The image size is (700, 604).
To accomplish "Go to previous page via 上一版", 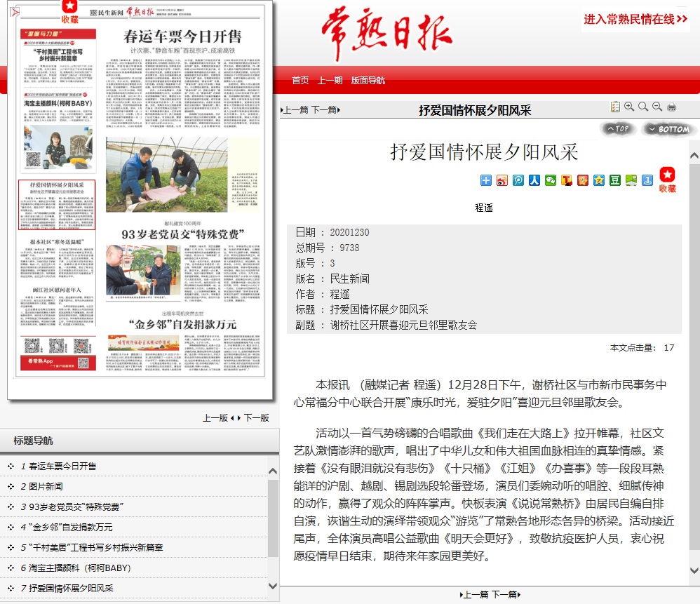I will pyautogui.click(x=215, y=418).
